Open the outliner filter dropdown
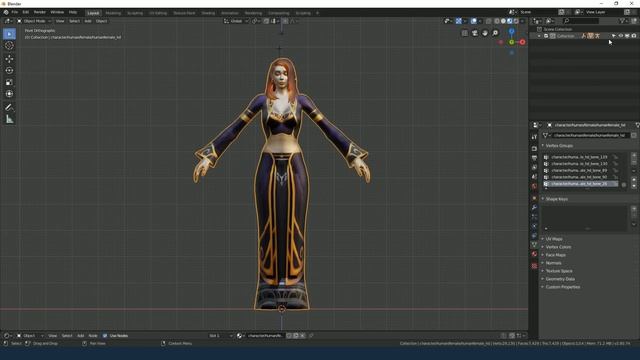This screenshot has height=360, width=640. 623,20
